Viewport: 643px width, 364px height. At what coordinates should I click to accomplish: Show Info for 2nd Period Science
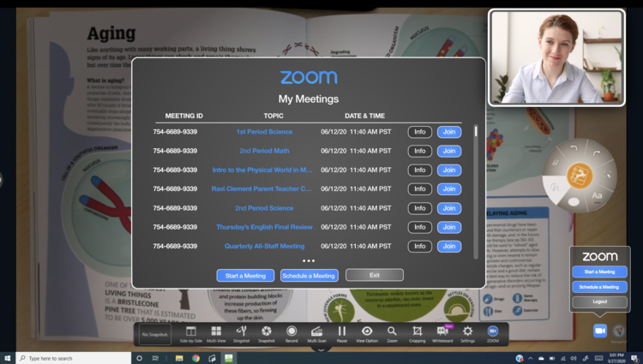(x=420, y=208)
